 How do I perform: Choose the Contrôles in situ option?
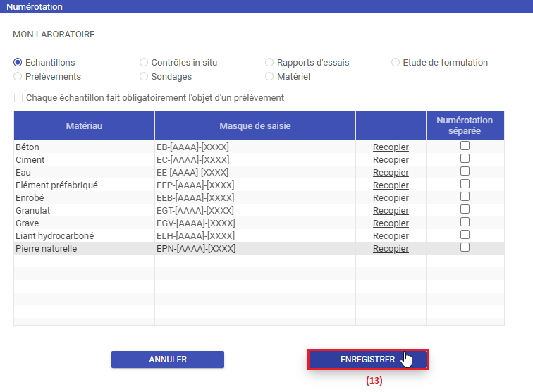[x=145, y=63]
